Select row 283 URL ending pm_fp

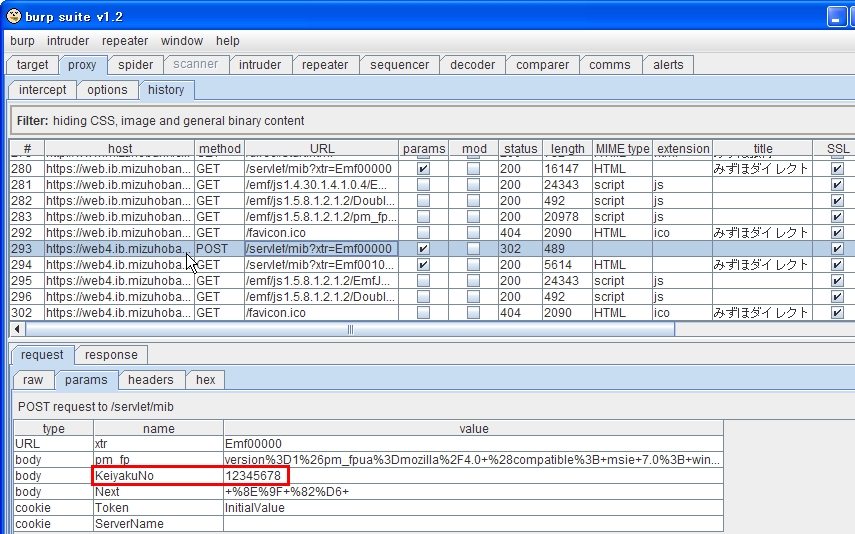322,217
